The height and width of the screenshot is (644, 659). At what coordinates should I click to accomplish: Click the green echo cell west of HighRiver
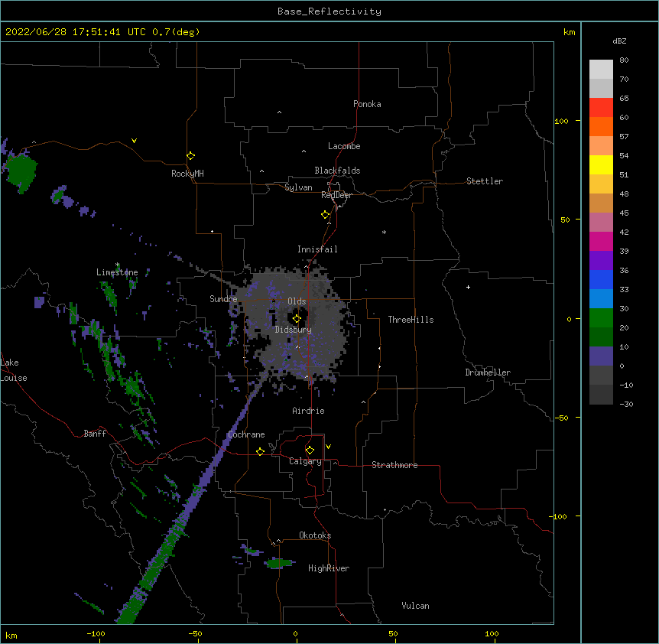279,563
